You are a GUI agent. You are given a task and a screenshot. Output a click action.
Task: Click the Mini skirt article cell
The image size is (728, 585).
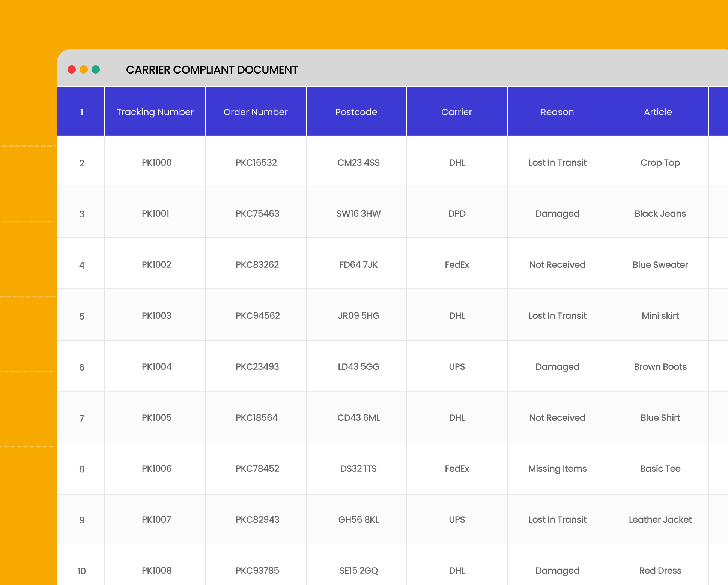660,316
